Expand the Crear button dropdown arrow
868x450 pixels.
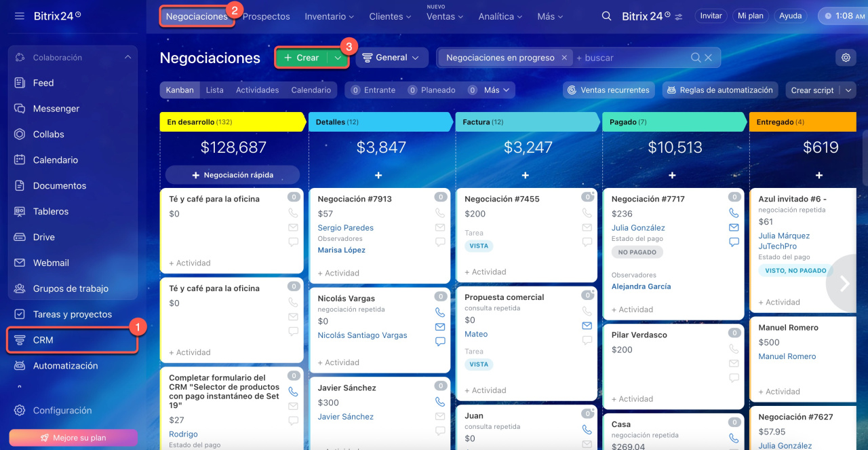tap(338, 58)
